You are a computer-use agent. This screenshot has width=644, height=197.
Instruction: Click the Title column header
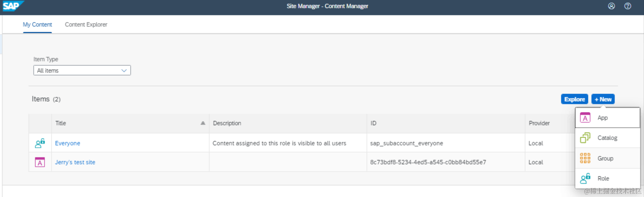pos(130,123)
